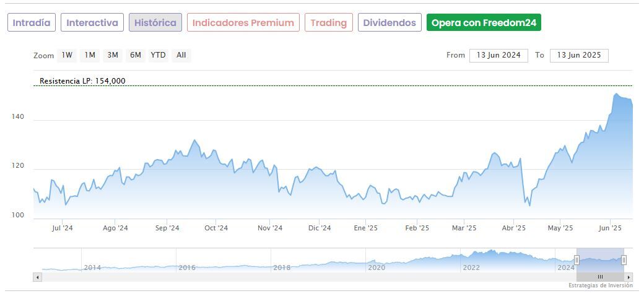The image size is (644, 296).
Task: Click the navigator left range handle
Action: pos(577,260)
